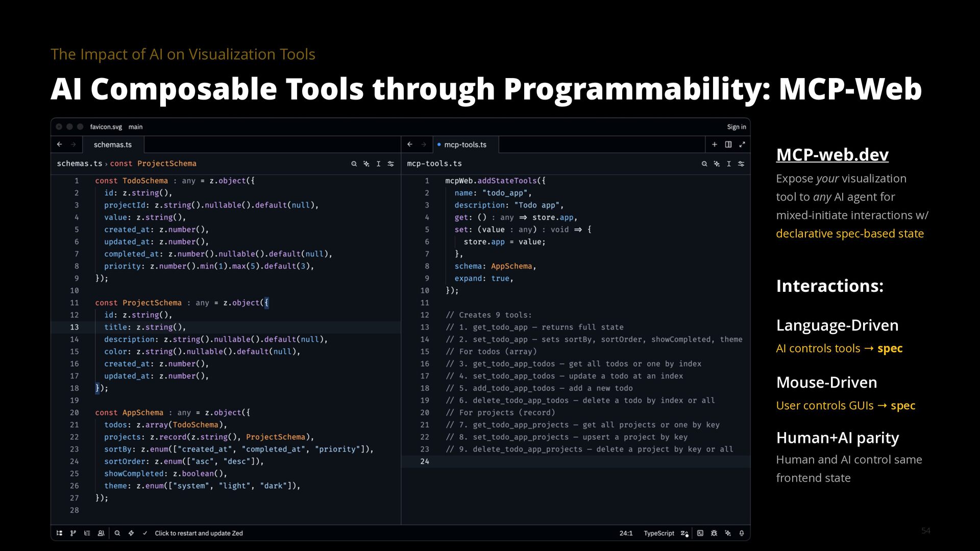Open the MCP-web.dev link
980x551 pixels.
point(832,155)
